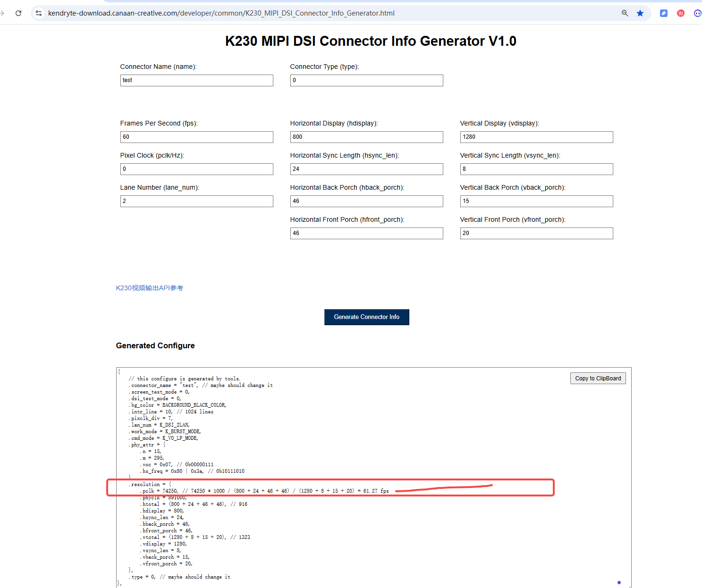Open the red extension icon in toolbar

pyautogui.click(x=680, y=13)
